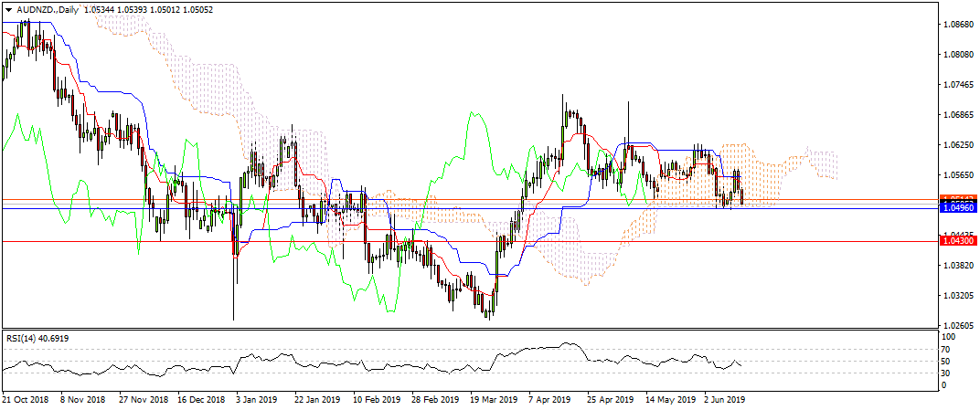Image resolution: width=980 pixels, height=410 pixels.
Task: Click the 1.03820 value on price scale
Action: pos(958,266)
